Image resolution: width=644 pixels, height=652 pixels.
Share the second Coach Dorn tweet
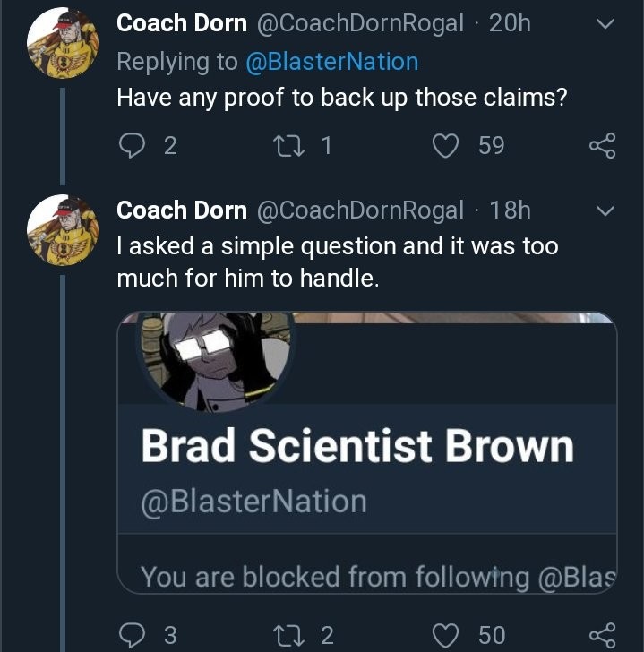coord(602,635)
